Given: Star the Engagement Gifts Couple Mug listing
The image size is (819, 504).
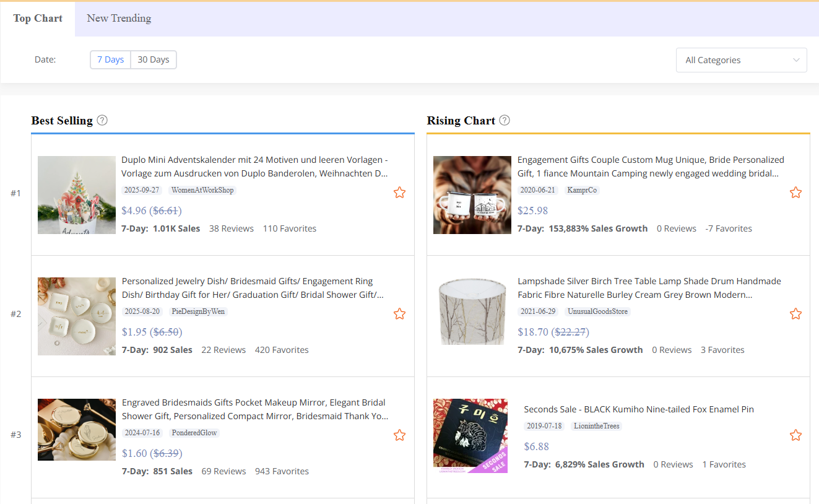Looking at the screenshot, I should (x=795, y=192).
